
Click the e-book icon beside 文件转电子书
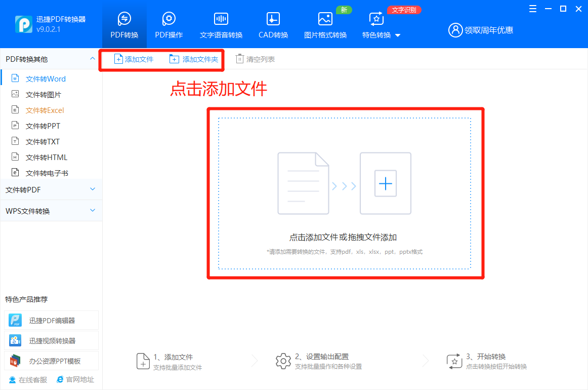coord(15,173)
